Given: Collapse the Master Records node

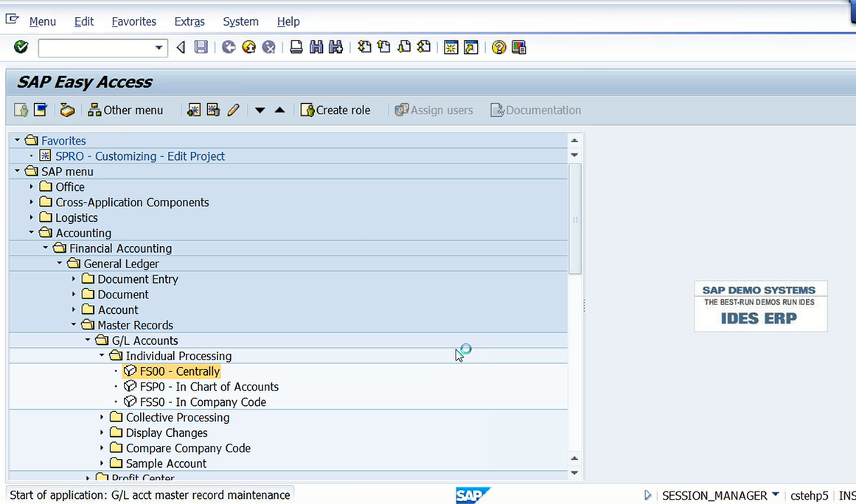Looking at the screenshot, I should [x=74, y=324].
